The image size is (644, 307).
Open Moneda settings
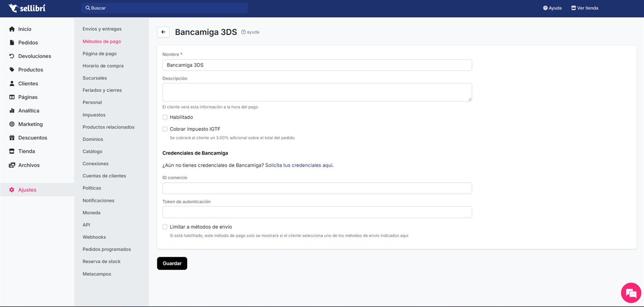(x=92, y=213)
